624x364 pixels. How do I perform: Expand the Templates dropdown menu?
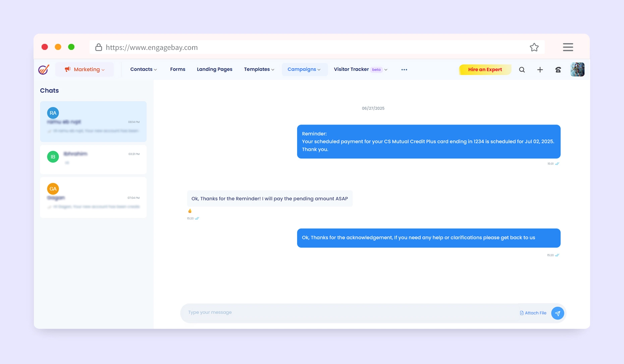(259, 69)
